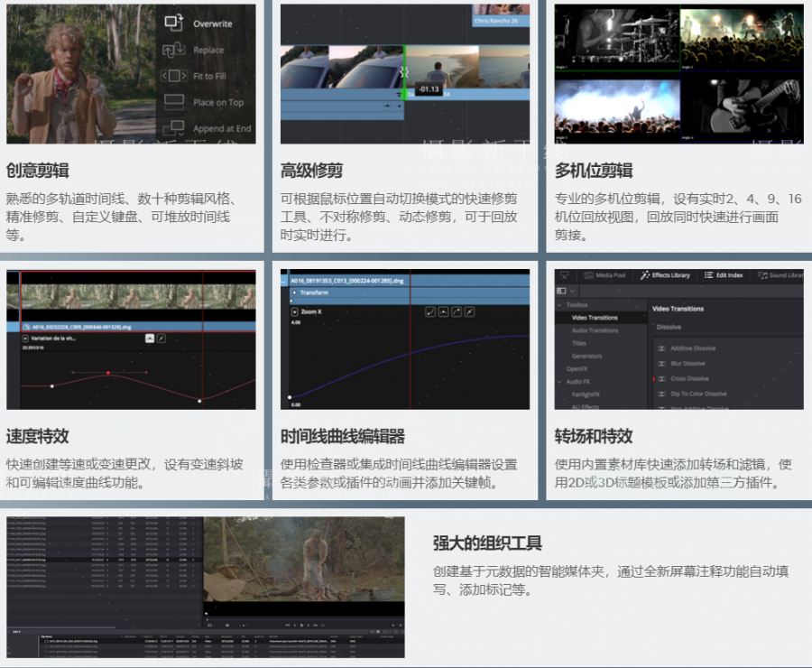
Task: Click the Cross Dissolve transition icon
Action: coord(662,378)
